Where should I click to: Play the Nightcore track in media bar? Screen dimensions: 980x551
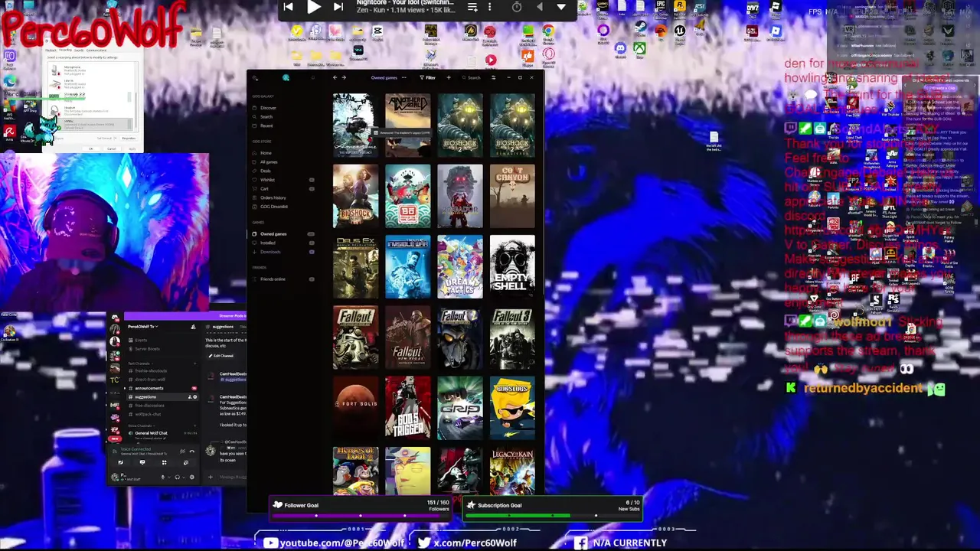point(314,7)
